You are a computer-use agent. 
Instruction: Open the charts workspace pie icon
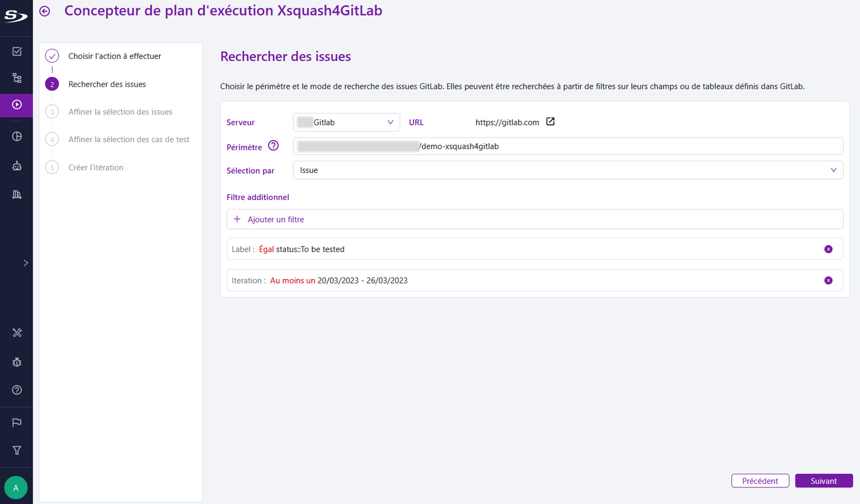16,136
